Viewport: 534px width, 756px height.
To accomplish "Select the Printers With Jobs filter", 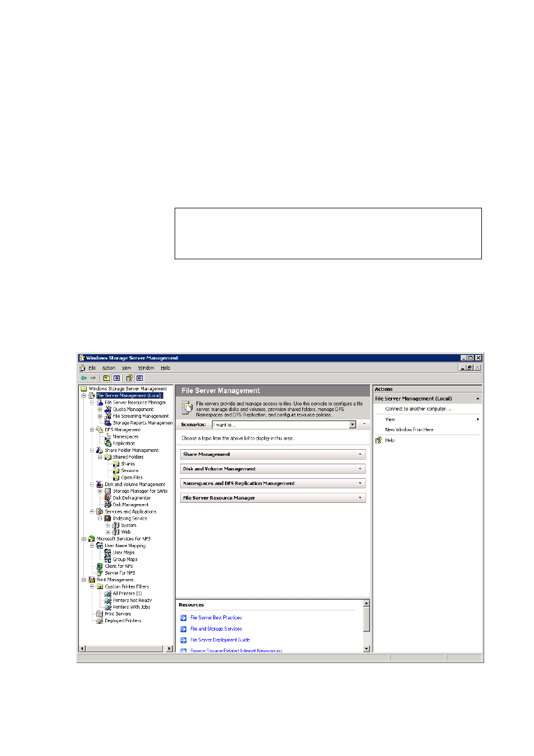I will [132, 607].
